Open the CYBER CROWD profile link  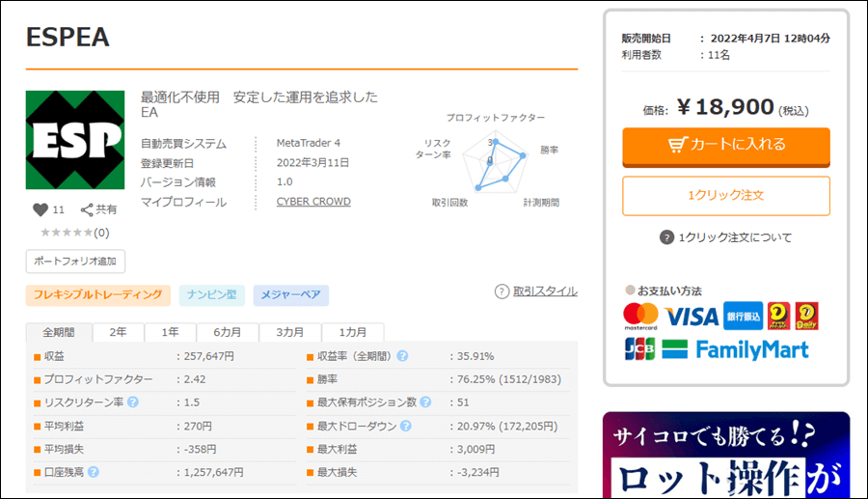click(313, 202)
